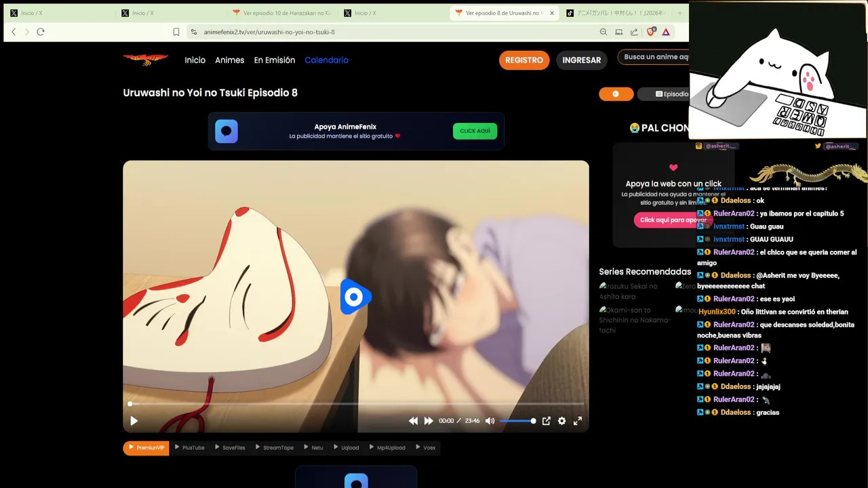The width and height of the screenshot is (868, 488).
Task: Close the Uruwashi episodio 8 tab
Action: click(x=552, y=13)
